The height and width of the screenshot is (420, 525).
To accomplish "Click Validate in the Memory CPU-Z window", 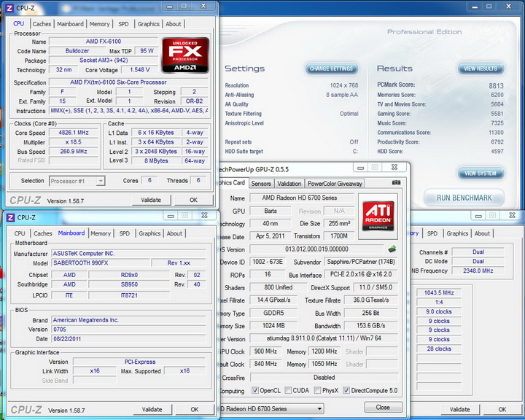I will point(459,409).
